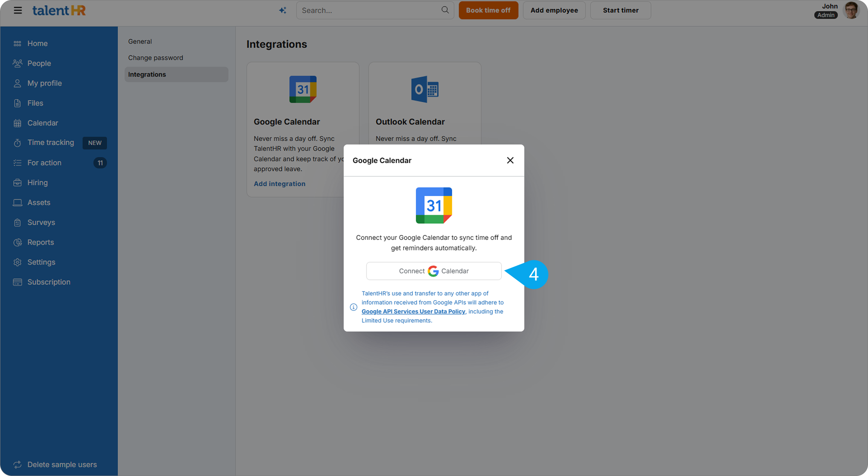Open Google API Services User Data Policy link
This screenshot has height=476, width=868.
coord(413,311)
